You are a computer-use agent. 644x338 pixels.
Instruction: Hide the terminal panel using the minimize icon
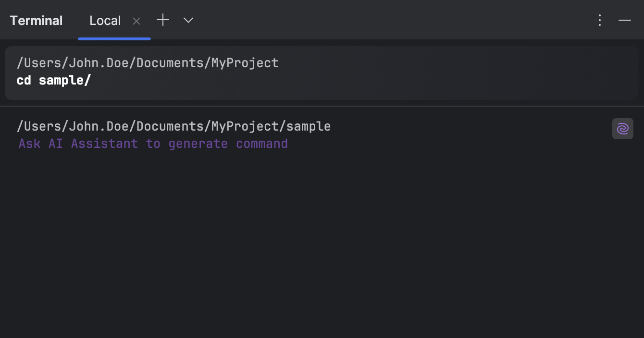tap(624, 20)
